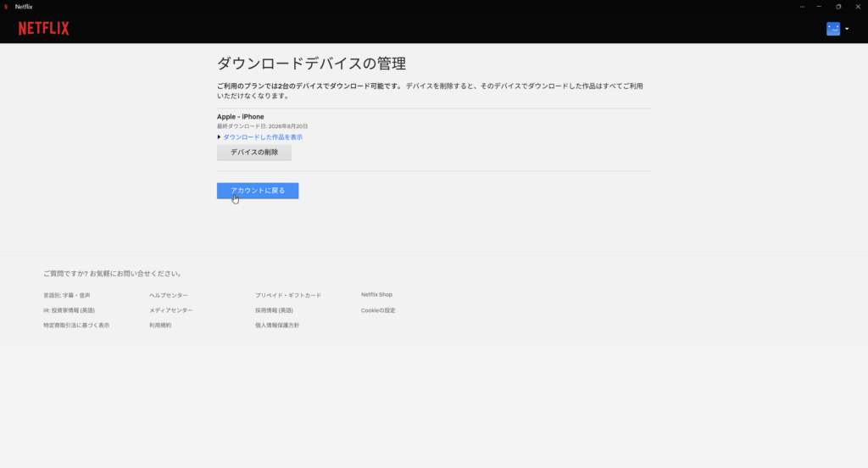868x468 pixels.
Task: Open Cookieの設定 footer link
Action: click(x=378, y=310)
